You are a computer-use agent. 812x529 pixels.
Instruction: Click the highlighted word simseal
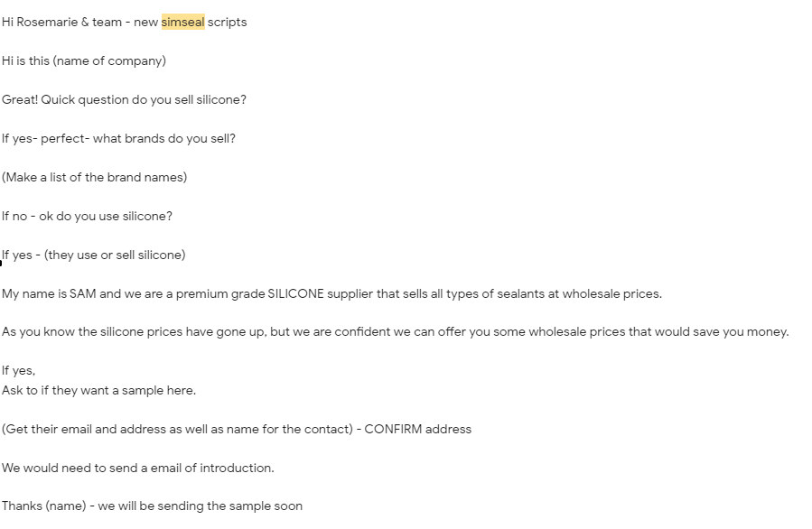(x=182, y=23)
